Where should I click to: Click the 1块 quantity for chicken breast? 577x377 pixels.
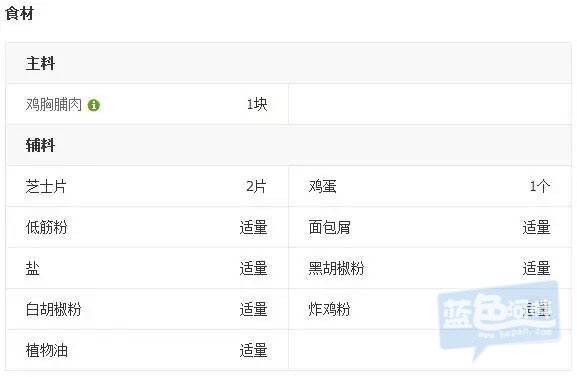[x=257, y=105]
